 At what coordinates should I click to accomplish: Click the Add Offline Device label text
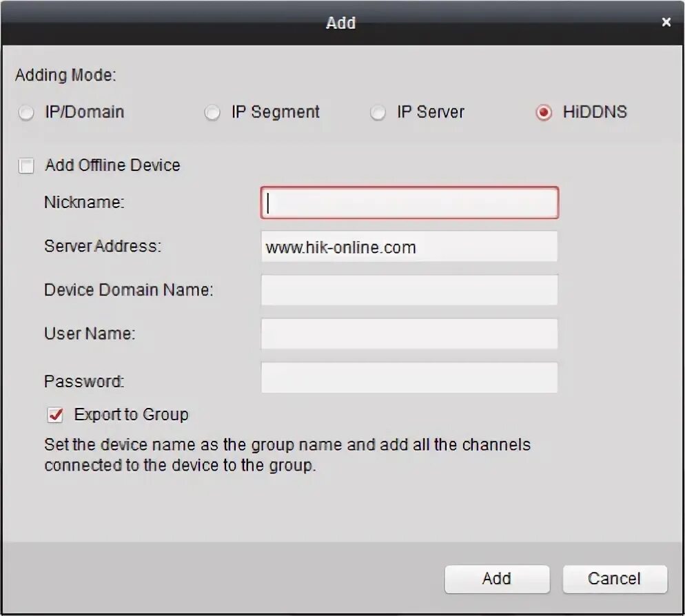click(112, 165)
